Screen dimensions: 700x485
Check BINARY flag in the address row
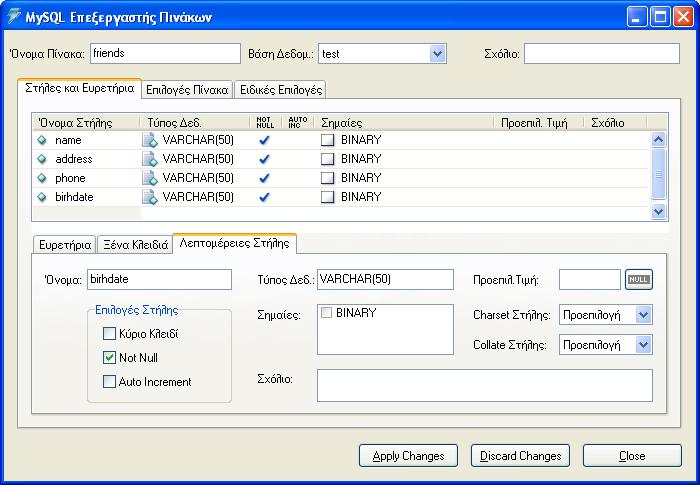(327, 159)
